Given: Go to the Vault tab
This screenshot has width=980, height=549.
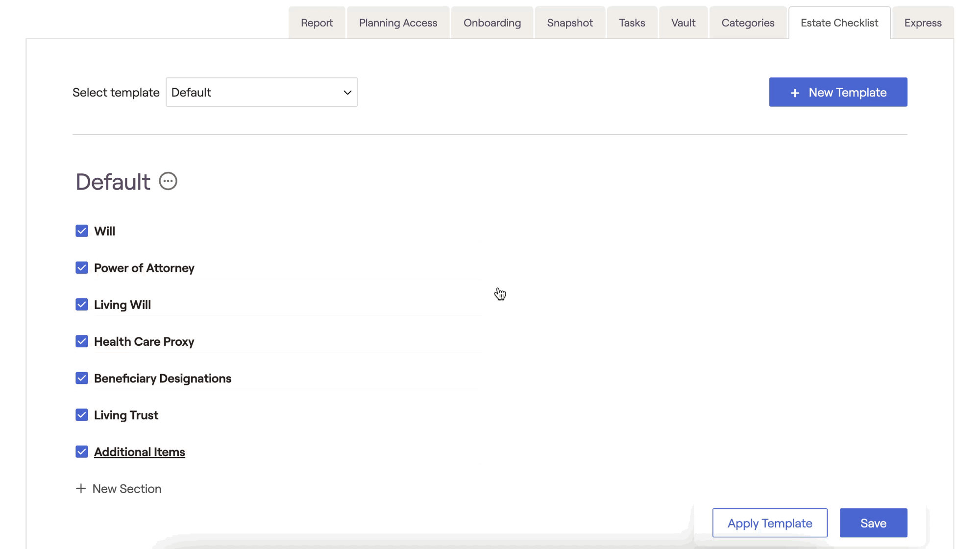Looking at the screenshot, I should tap(683, 23).
